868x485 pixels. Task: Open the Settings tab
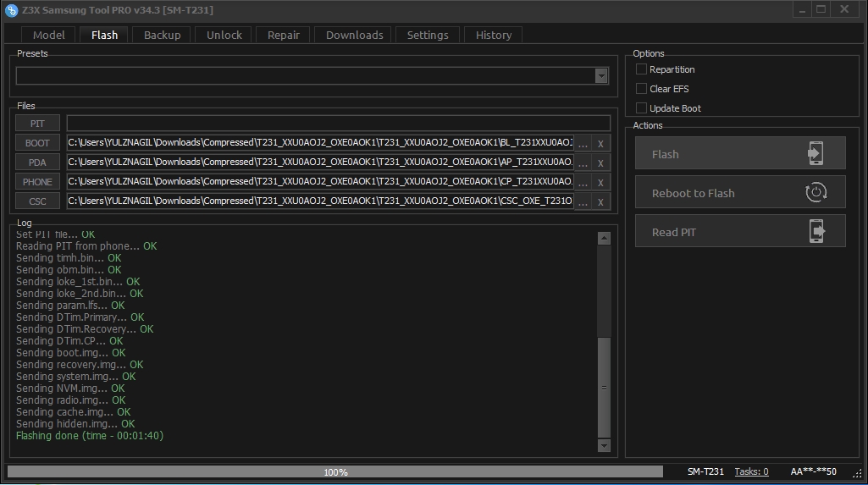(428, 35)
